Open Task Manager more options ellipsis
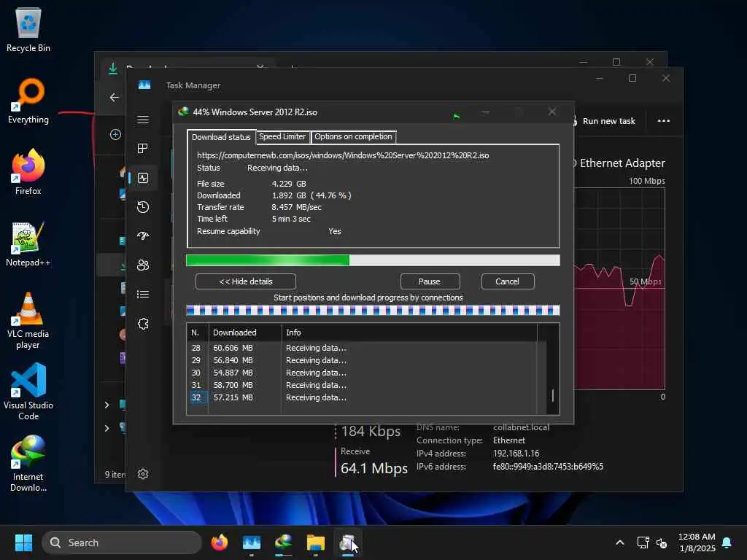 [664, 121]
